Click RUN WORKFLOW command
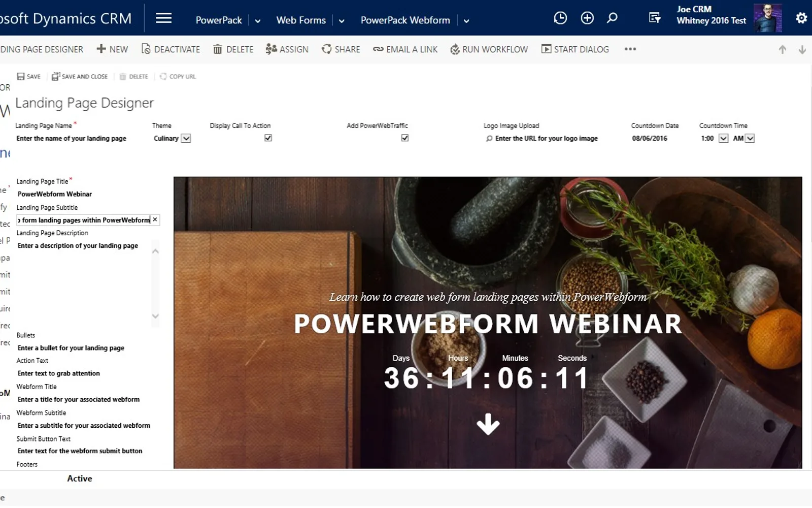812x508 pixels. click(x=489, y=49)
